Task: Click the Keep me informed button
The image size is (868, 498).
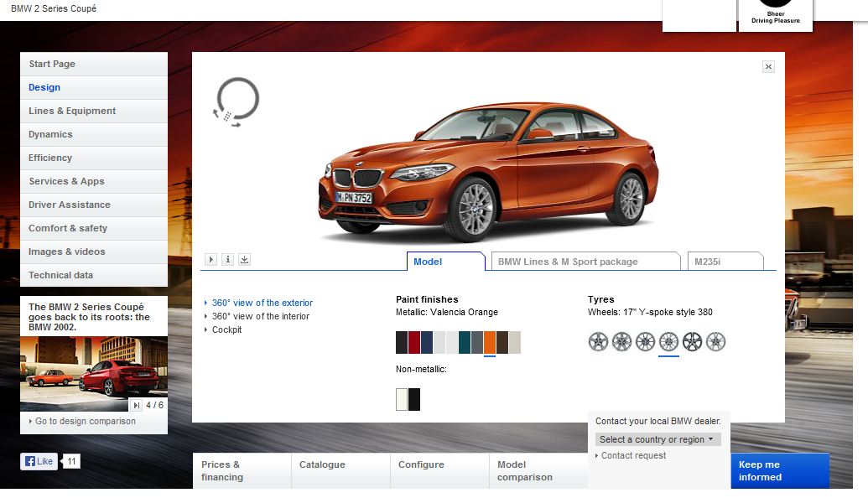Action: pos(779,470)
